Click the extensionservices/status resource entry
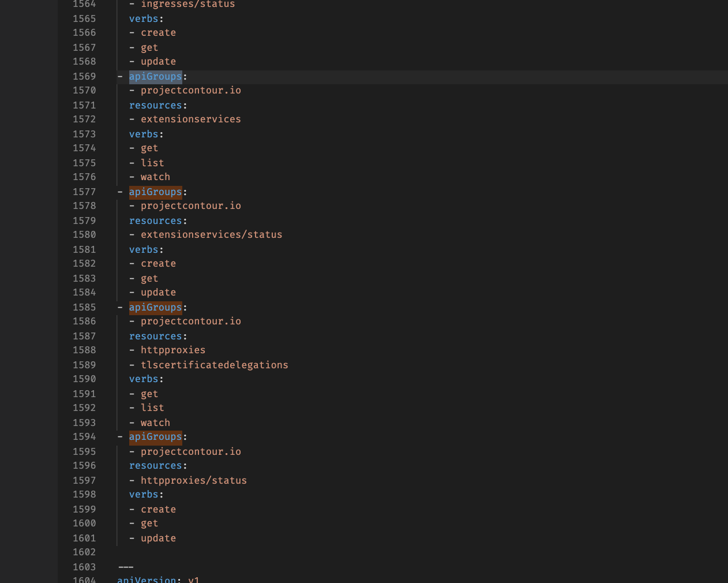The width and height of the screenshot is (728, 583). coord(212,234)
